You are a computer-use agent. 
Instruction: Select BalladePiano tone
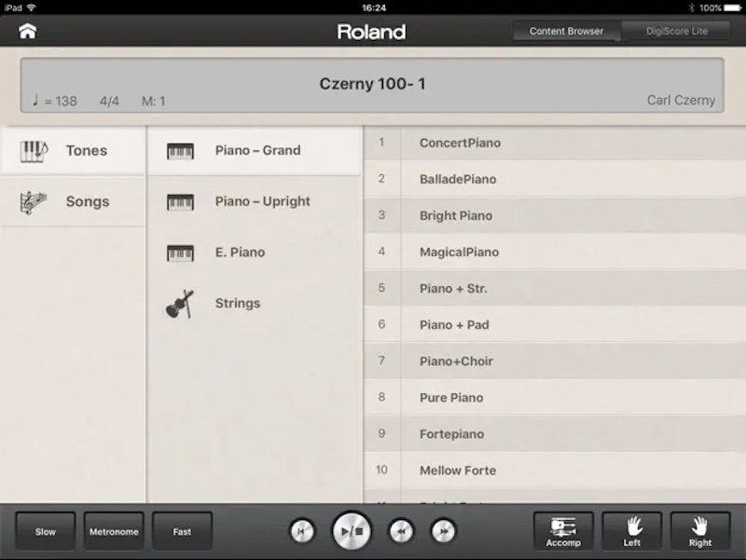coord(555,179)
